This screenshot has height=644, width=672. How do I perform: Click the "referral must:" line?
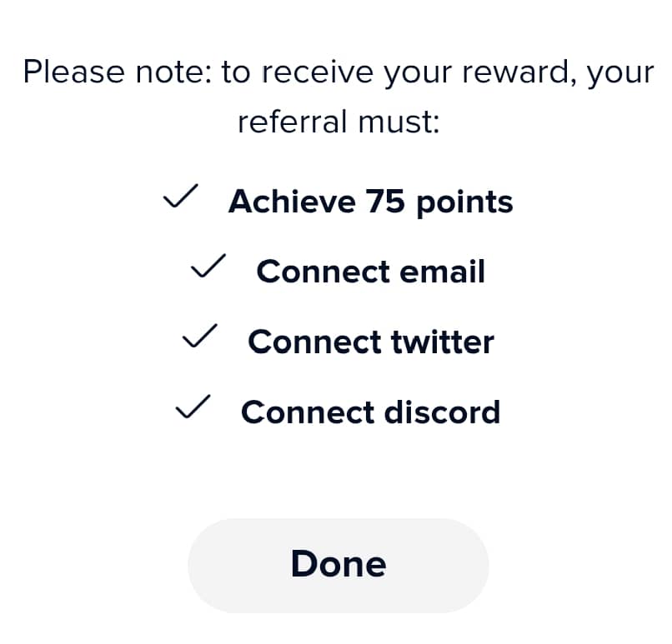coord(338,122)
